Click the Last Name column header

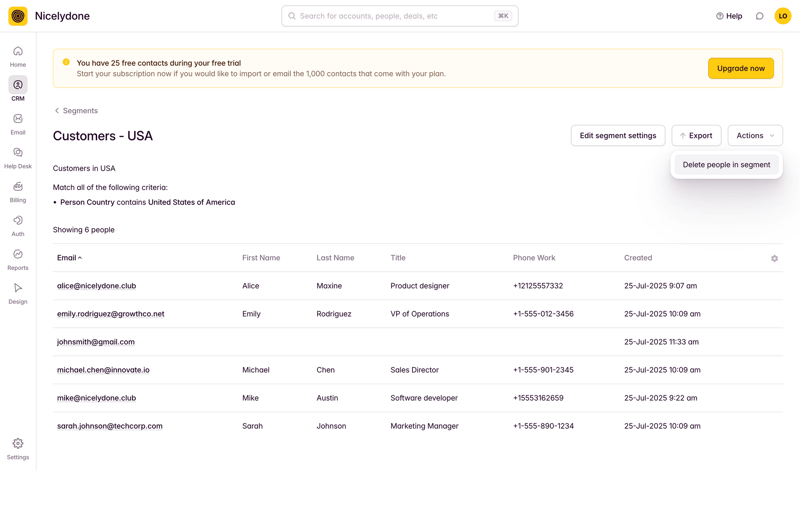click(335, 258)
